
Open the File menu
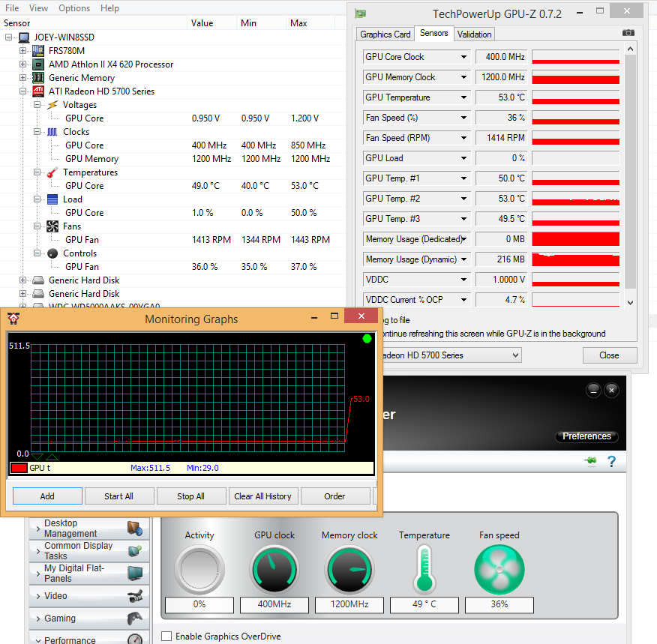click(x=12, y=8)
